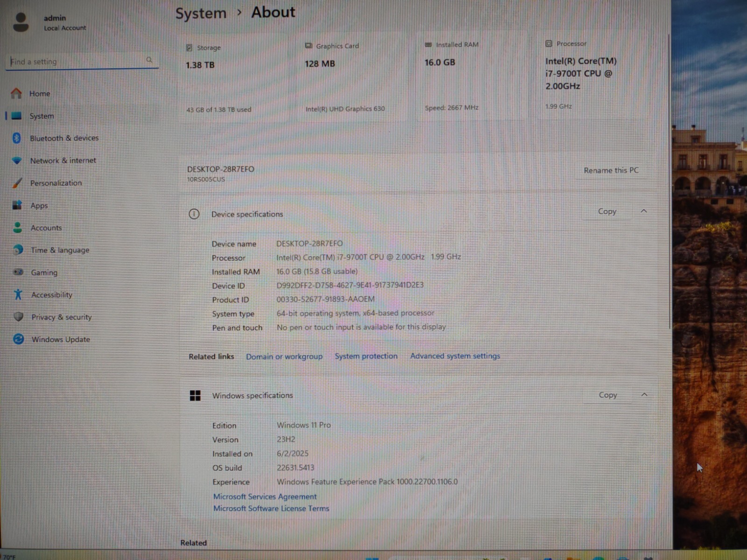Click the Graphics Card icon
Image resolution: width=747 pixels, height=560 pixels.
click(x=309, y=46)
